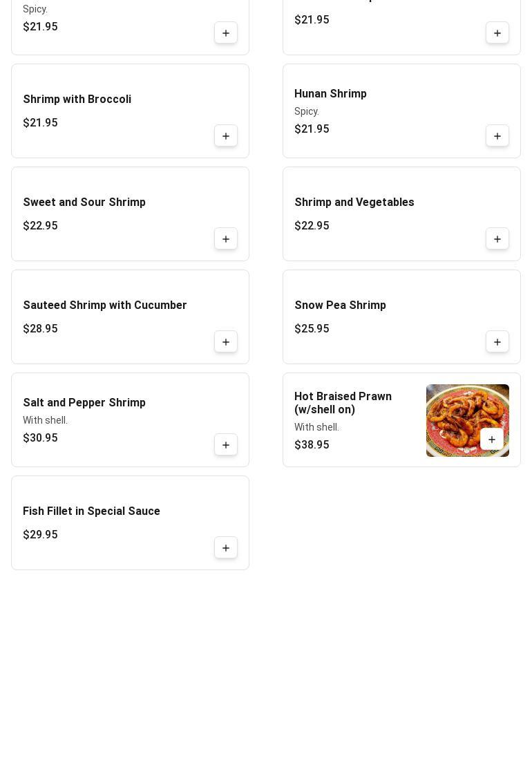Open Shrimp with Broccoli item title
The width and height of the screenshot is (532, 763).
(x=77, y=100)
